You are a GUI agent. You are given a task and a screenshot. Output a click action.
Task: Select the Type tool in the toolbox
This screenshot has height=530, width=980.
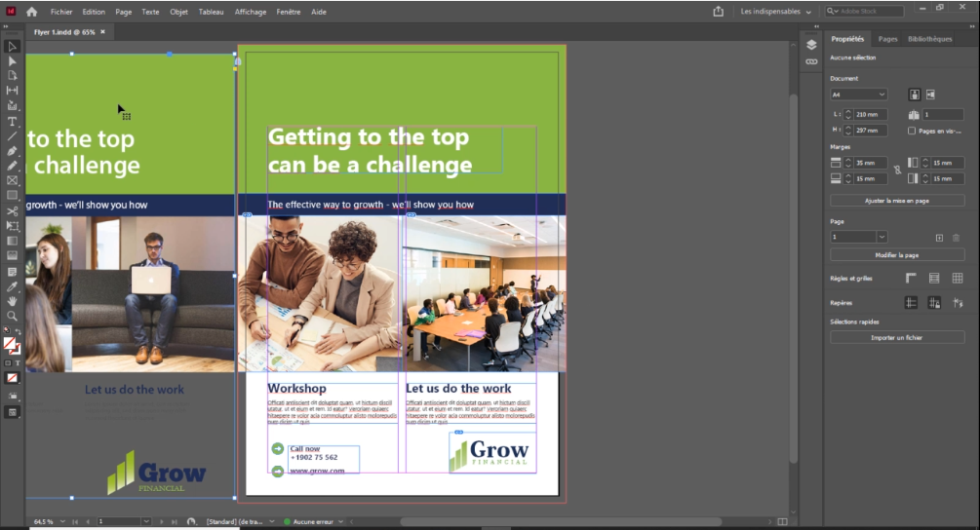coord(12,122)
